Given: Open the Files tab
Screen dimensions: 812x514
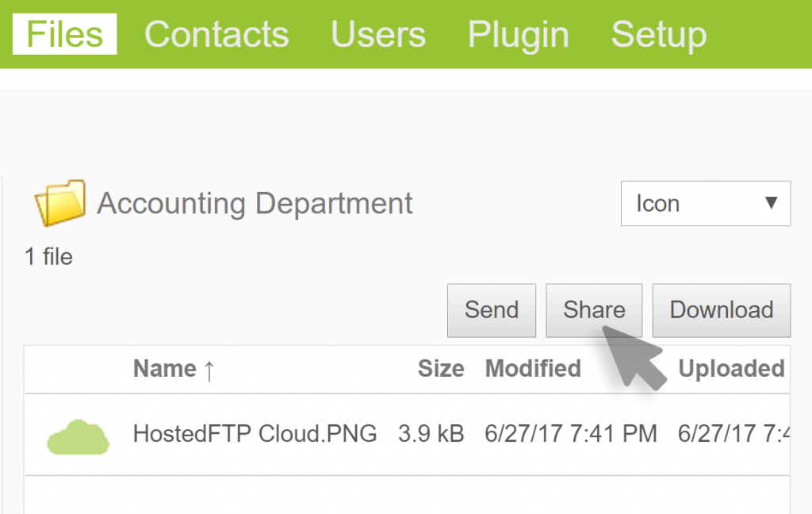Looking at the screenshot, I should click(64, 35).
